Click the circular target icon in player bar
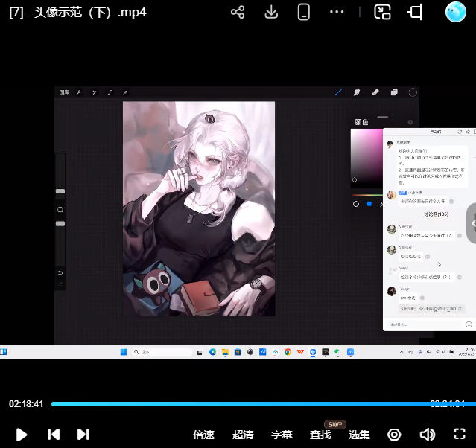The height and width of the screenshot is (448, 476). click(x=394, y=435)
